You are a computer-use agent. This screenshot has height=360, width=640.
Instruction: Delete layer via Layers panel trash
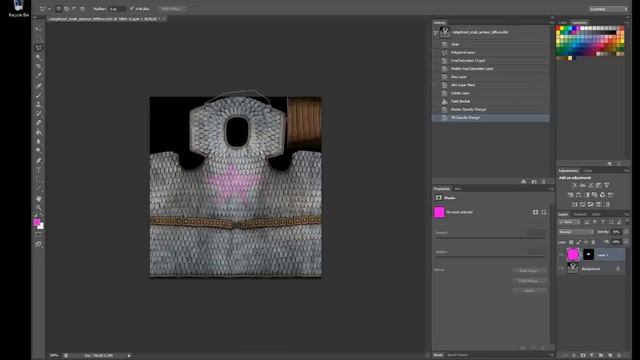pyautogui.click(x=619, y=356)
